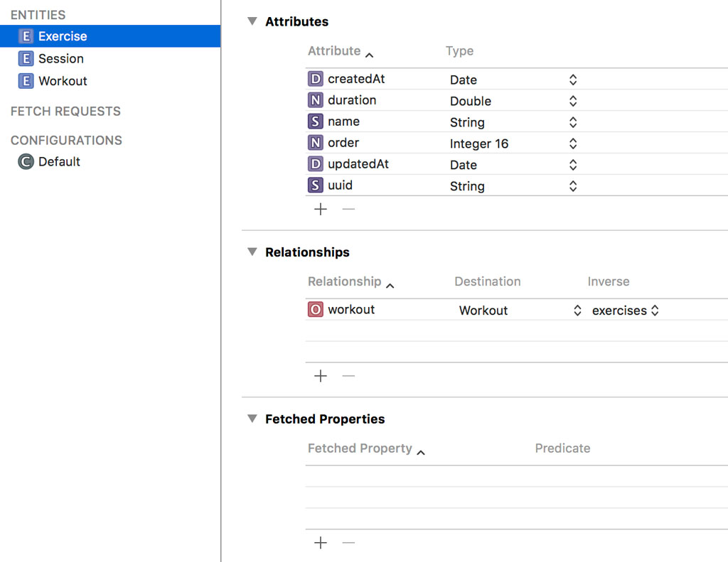Select the Default configuration
This screenshot has width=728, height=562.
(59, 162)
